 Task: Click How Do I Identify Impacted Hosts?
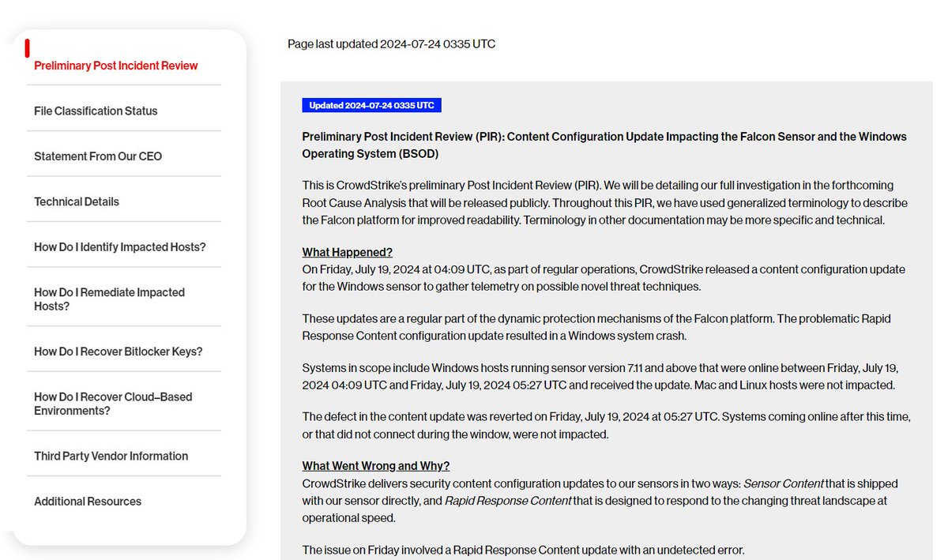click(119, 246)
